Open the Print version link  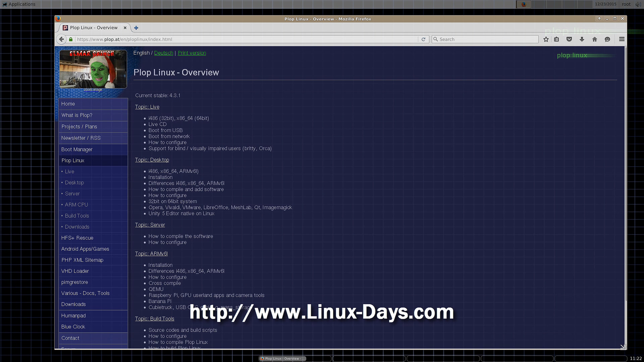(x=192, y=53)
